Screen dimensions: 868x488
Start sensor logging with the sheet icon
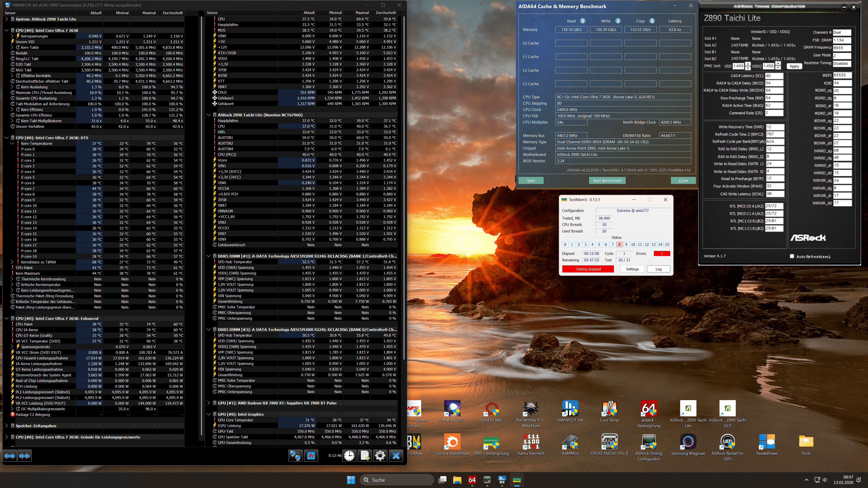pyautogui.click(x=365, y=456)
